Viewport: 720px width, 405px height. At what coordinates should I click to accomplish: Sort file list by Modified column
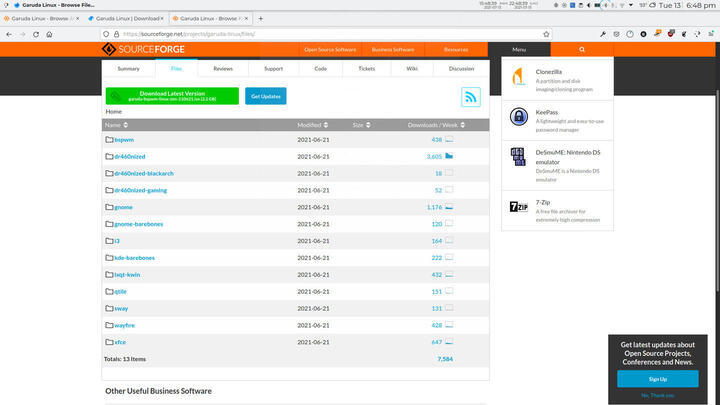click(x=312, y=125)
